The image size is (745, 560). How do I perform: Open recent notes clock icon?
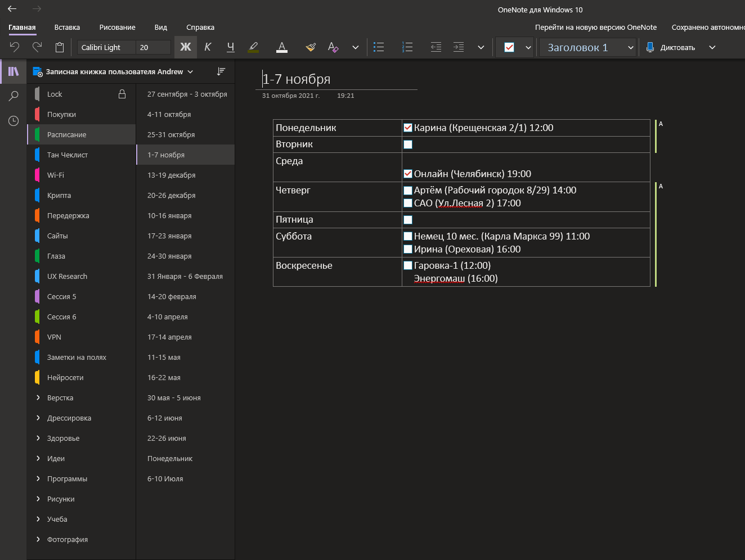14,121
